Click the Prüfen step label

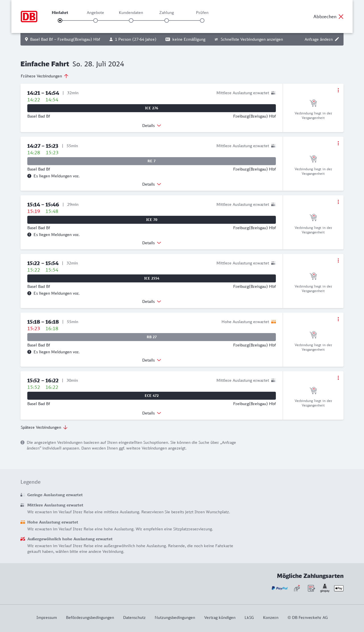pyautogui.click(x=202, y=13)
